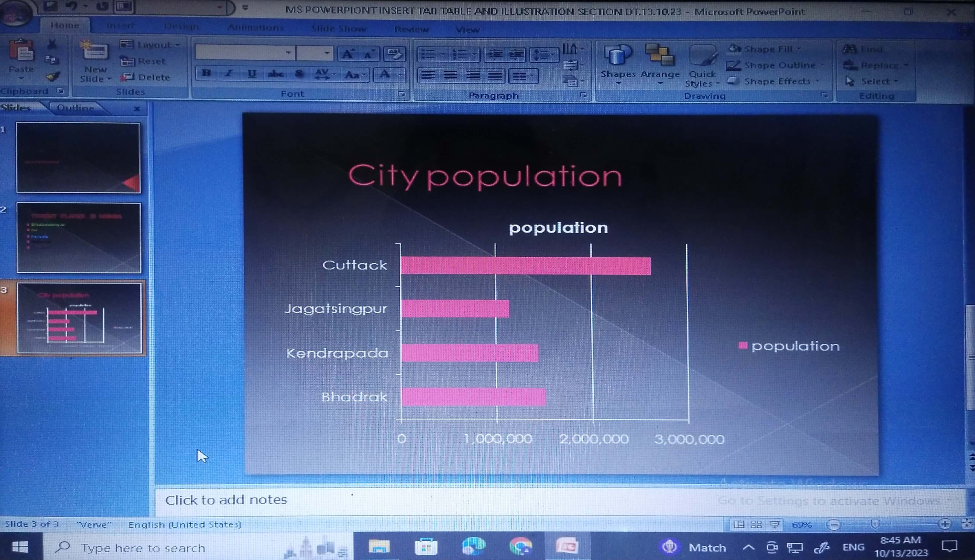Toggle Underline formatting
Viewport: 975px width, 560px height.
coord(252,74)
